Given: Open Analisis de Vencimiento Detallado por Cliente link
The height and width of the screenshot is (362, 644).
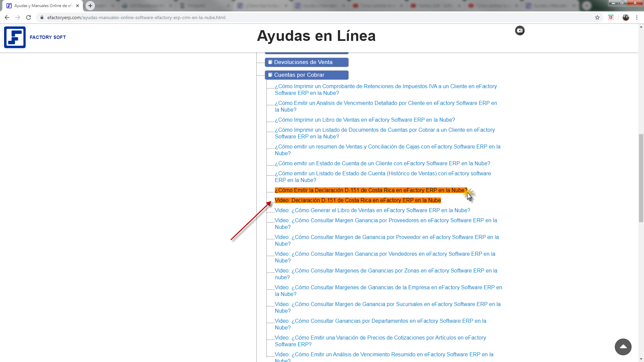Looking at the screenshot, I should pyautogui.click(x=386, y=107).
